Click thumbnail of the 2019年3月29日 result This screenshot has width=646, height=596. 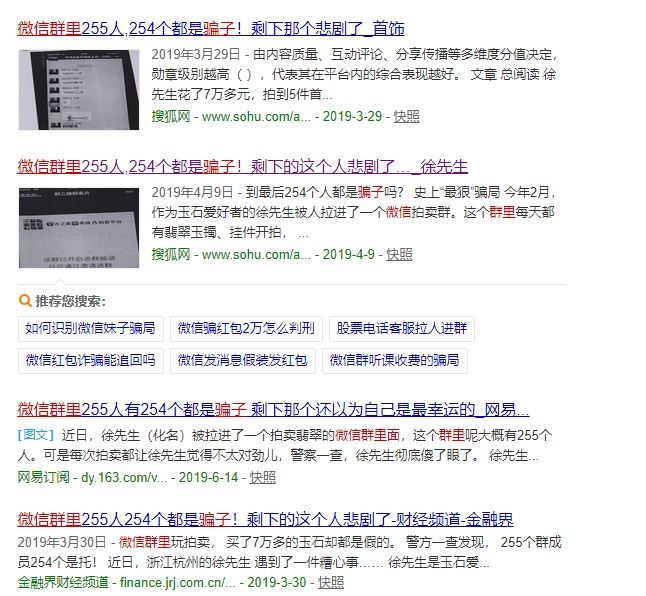point(79,90)
